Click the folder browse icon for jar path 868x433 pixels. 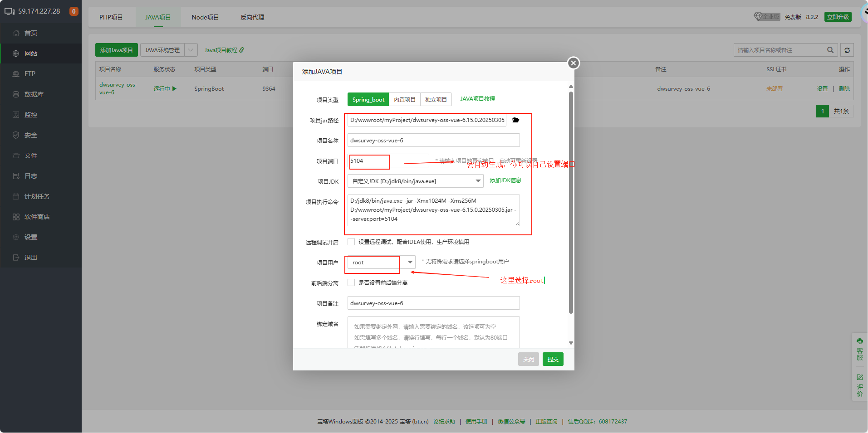click(x=515, y=120)
